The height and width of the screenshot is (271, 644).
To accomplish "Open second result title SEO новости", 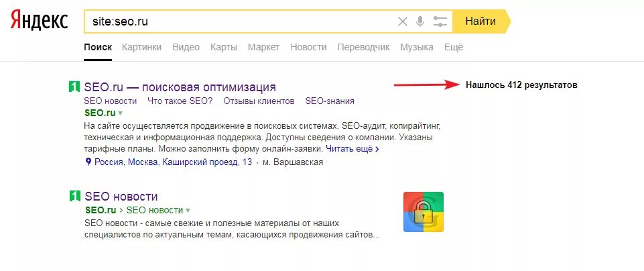I will pos(121,196).
